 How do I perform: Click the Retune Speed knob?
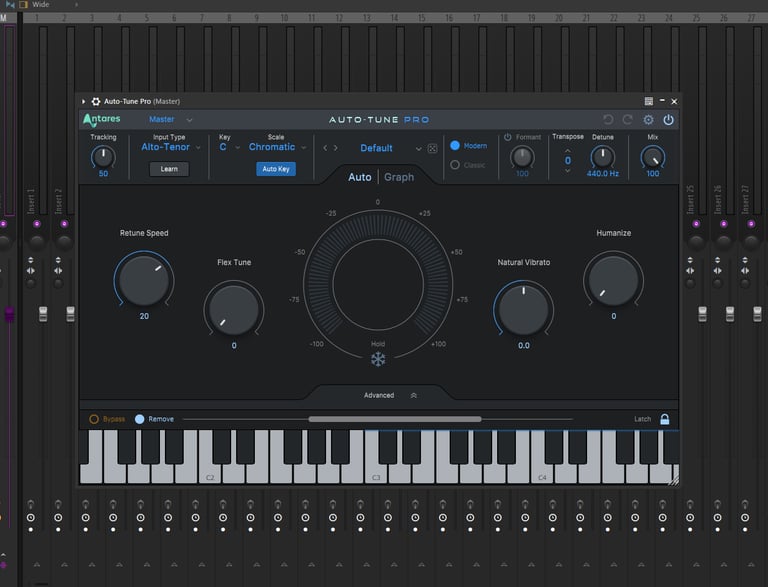144,280
